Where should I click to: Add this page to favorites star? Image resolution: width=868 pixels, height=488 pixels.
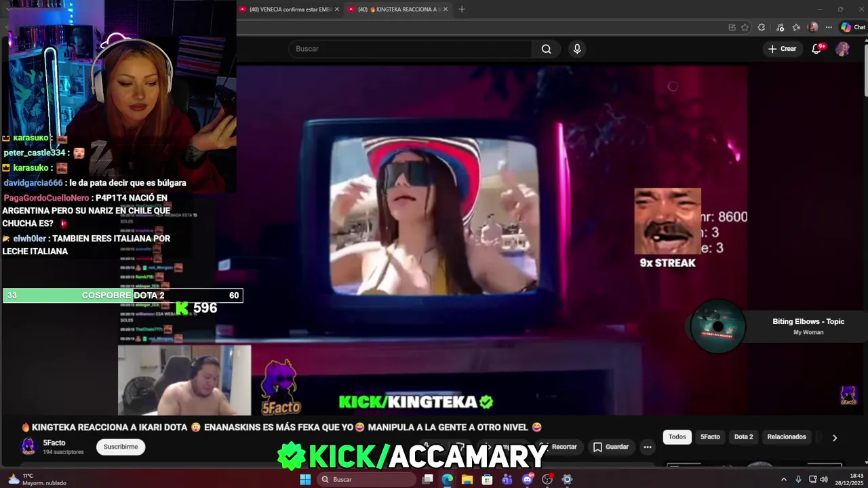(745, 27)
